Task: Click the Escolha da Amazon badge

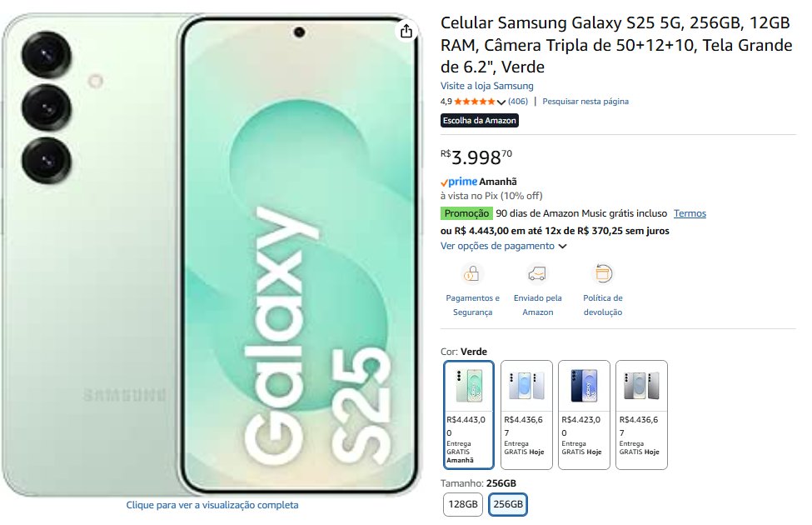Action: pos(480,121)
